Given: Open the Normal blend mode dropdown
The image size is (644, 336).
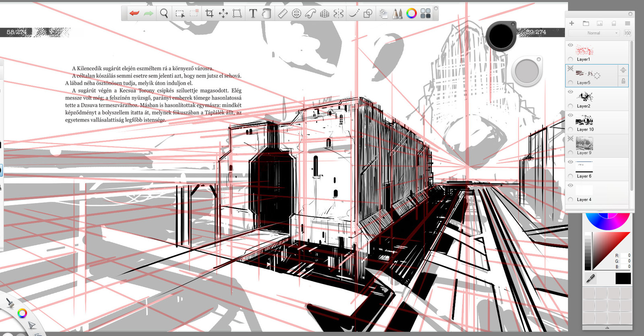Looking at the screenshot, I should pos(594,33).
